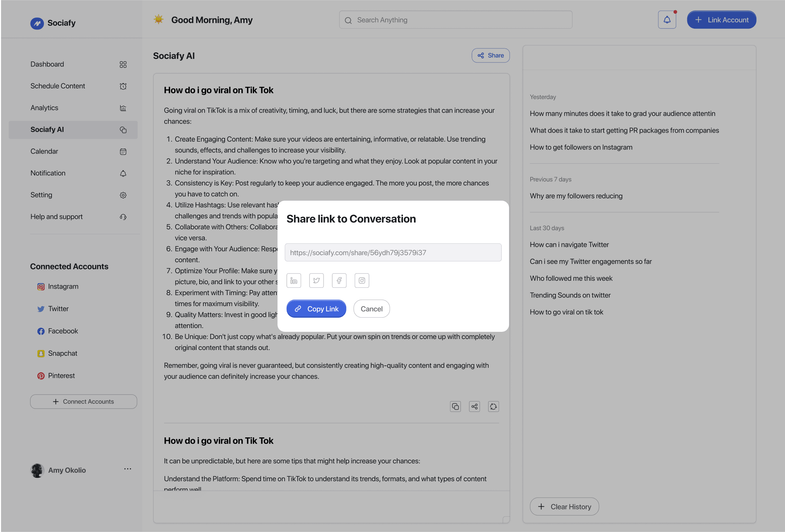Regenerate the AI response with refresh icon
785x532 pixels.
click(x=493, y=407)
